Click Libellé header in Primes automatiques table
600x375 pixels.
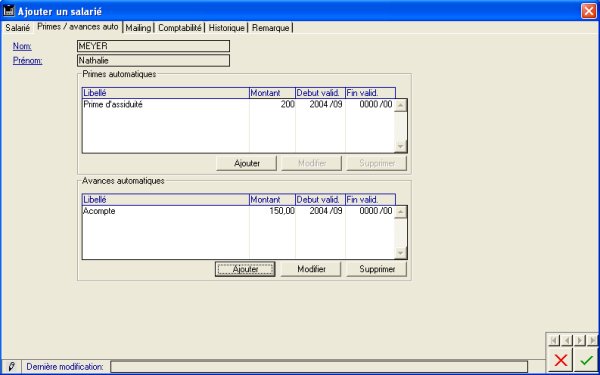(x=166, y=93)
